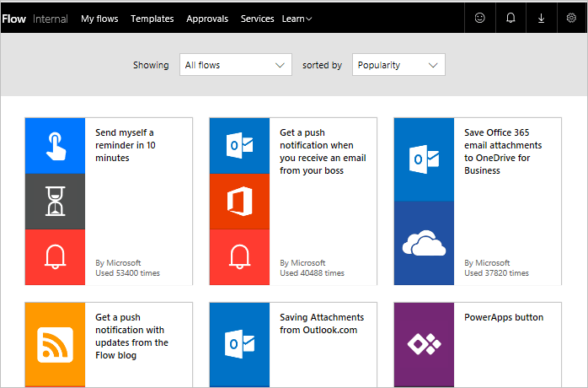This screenshot has height=388, width=588.
Task: Click the hourglass delay icon
Action: (x=55, y=202)
